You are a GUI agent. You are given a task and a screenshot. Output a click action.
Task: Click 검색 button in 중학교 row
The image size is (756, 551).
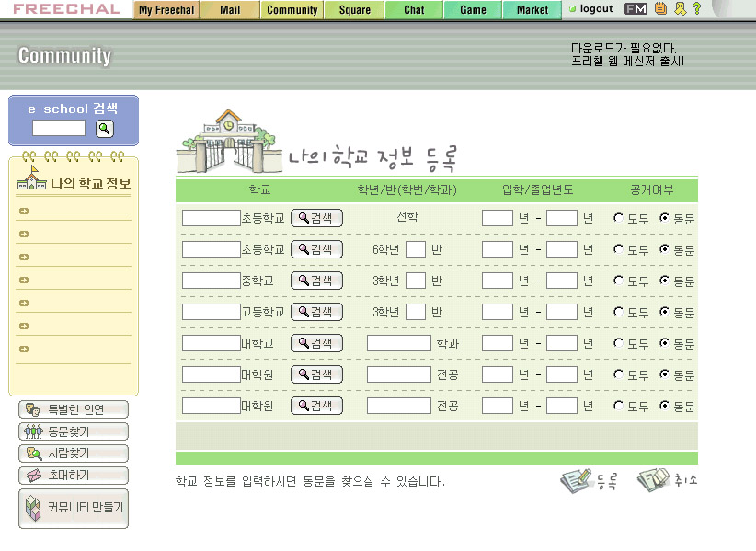(x=316, y=281)
